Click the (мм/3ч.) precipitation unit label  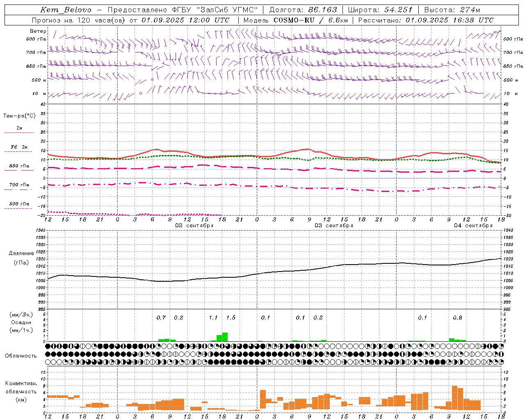[x=21, y=315]
